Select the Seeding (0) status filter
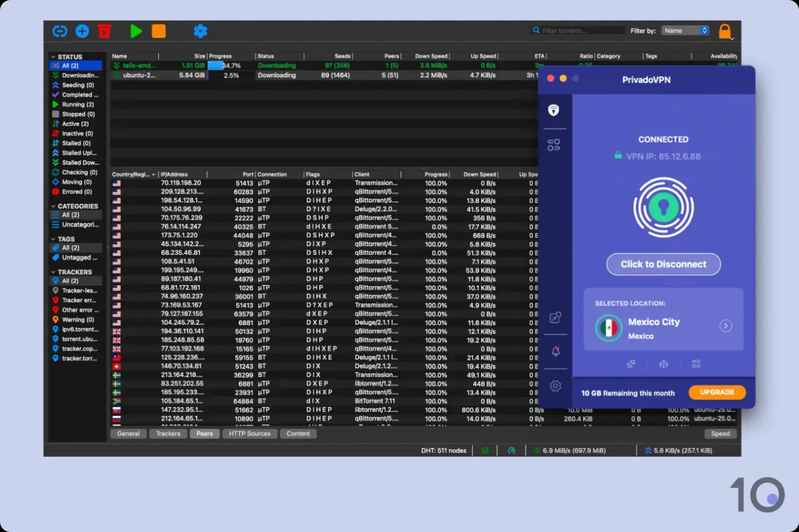Viewport: 799px width, 532px height. pos(76,85)
